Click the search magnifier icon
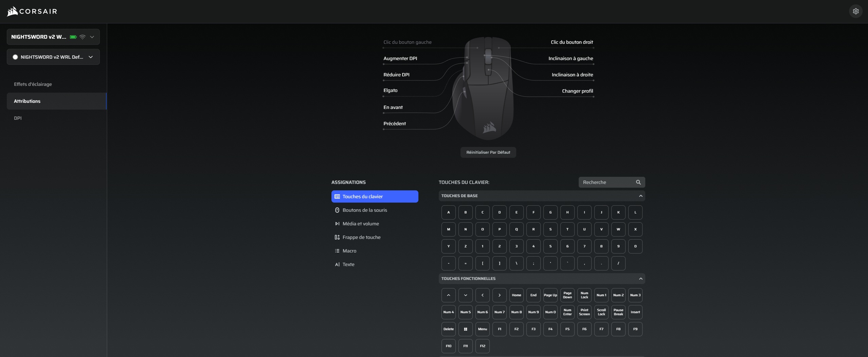 (638, 182)
